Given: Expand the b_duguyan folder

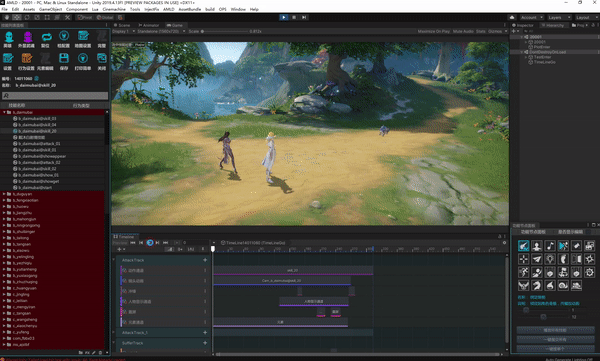Looking at the screenshot, I should [x=4, y=194].
